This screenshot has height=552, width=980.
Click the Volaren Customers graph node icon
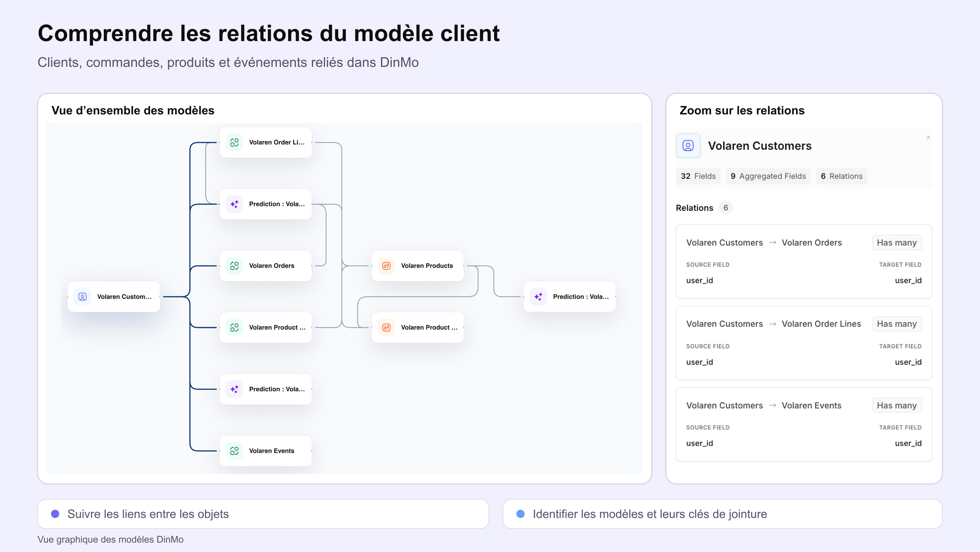pyautogui.click(x=83, y=297)
